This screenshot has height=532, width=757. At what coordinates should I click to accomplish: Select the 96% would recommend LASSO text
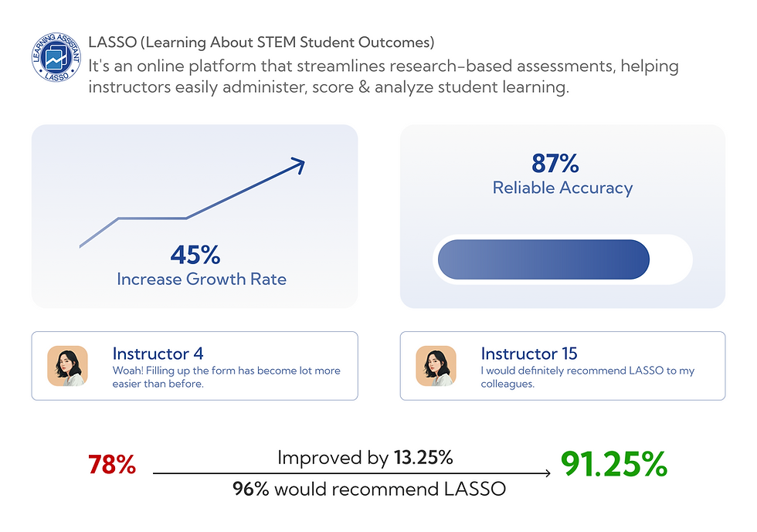[369, 489]
